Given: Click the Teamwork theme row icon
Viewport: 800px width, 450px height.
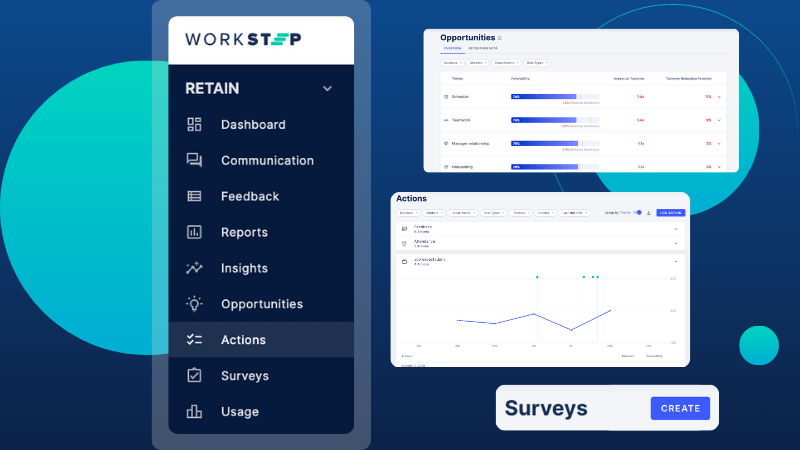Looking at the screenshot, I should coord(446,120).
